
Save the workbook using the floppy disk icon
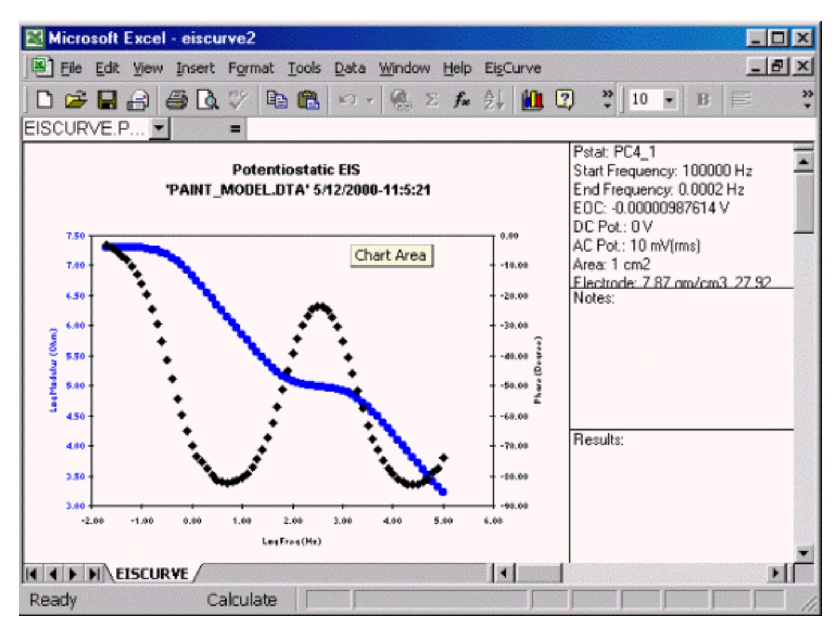pos(107,100)
